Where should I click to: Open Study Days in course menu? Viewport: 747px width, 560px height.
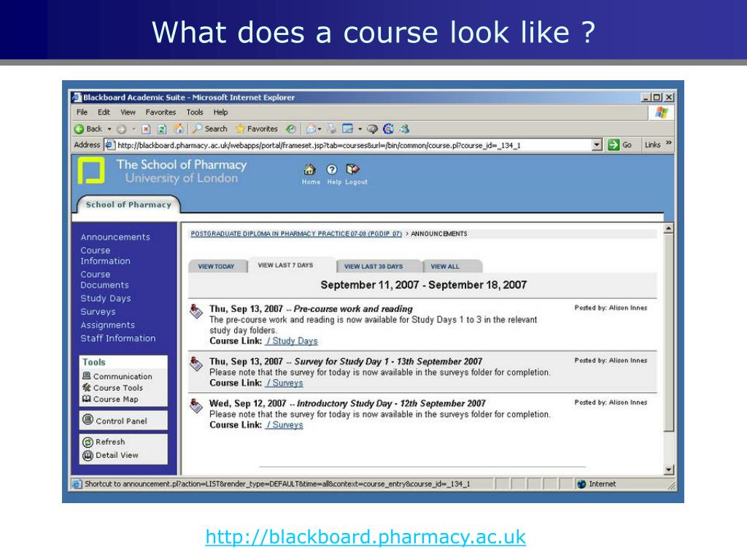coord(105,298)
